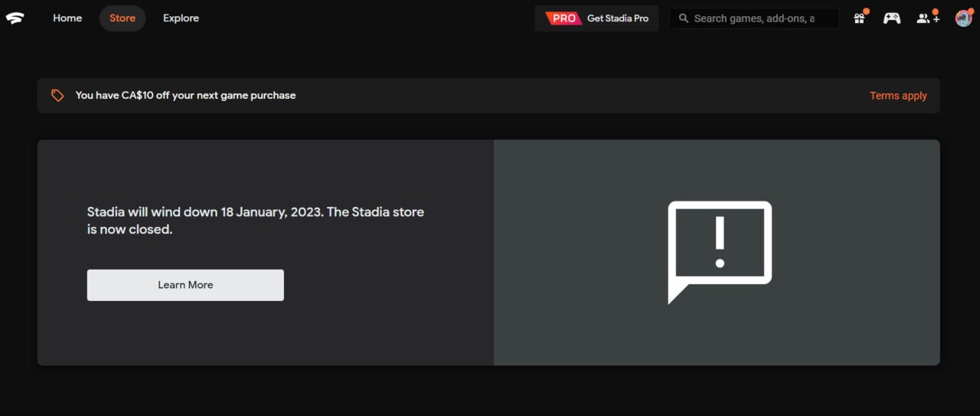This screenshot has height=416, width=980.
Task: Focus the search games input field
Action: click(754, 18)
